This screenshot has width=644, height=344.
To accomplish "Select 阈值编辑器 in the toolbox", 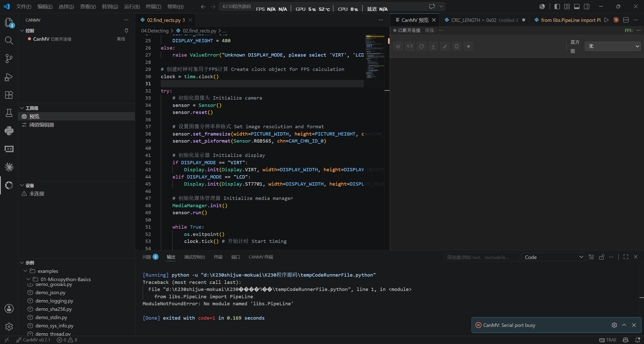I will (x=42, y=125).
